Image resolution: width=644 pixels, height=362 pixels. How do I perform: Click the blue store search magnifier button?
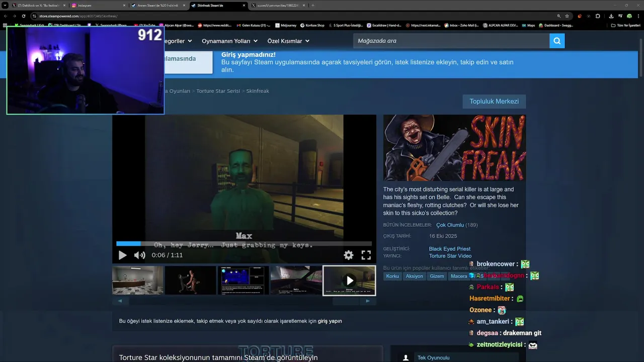click(557, 41)
